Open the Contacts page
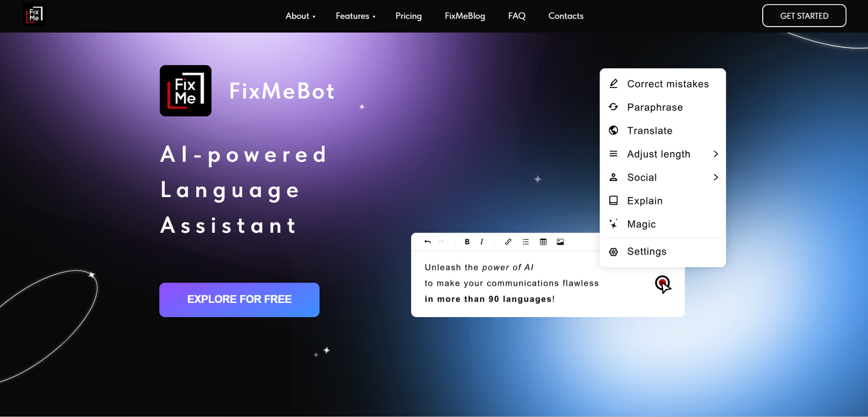Image resolution: width=868 pixels, height=417 pixels. [x=566, y=16]
